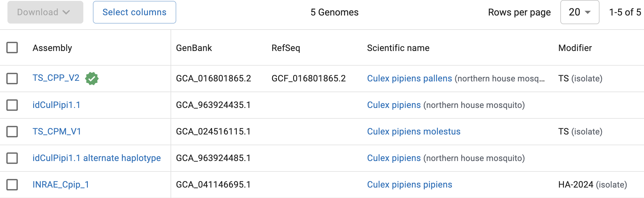The width and height of the screenshot is (644, 198).
Task: Click the green reference genome checkmark badge
Action: [92, 79]
